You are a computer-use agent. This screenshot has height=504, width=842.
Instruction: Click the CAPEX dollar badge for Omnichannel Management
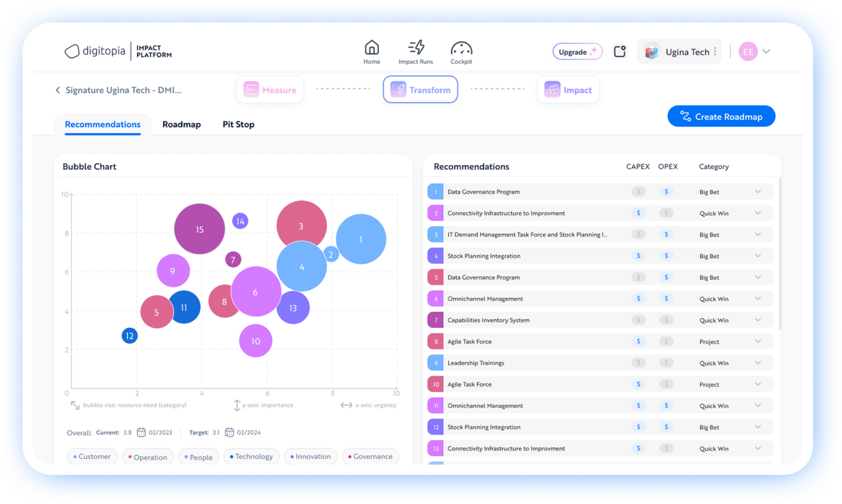click(638, 298)
